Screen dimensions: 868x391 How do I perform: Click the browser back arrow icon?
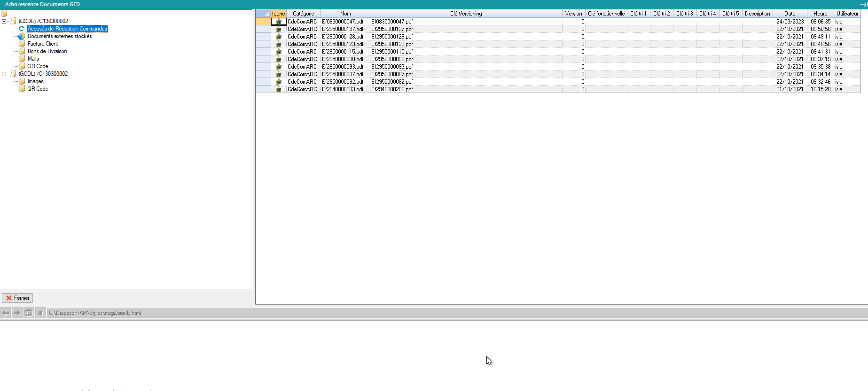[x=6, y=313]
